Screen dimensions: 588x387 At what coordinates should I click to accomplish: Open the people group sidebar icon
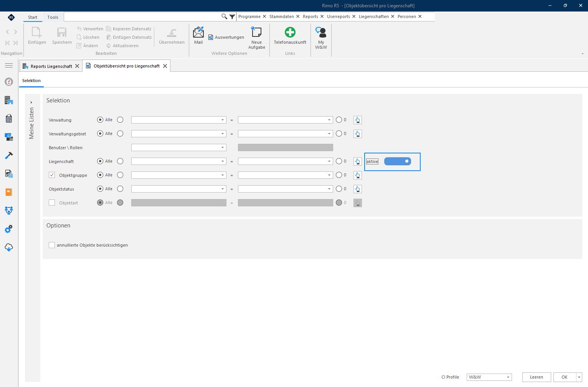pos(9,211)
